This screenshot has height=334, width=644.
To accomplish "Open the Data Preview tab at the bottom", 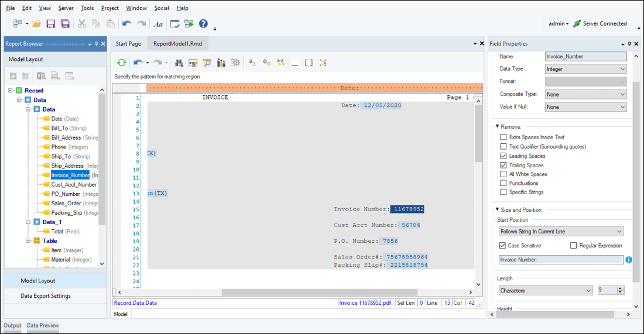I will click(x=43, y=325).
